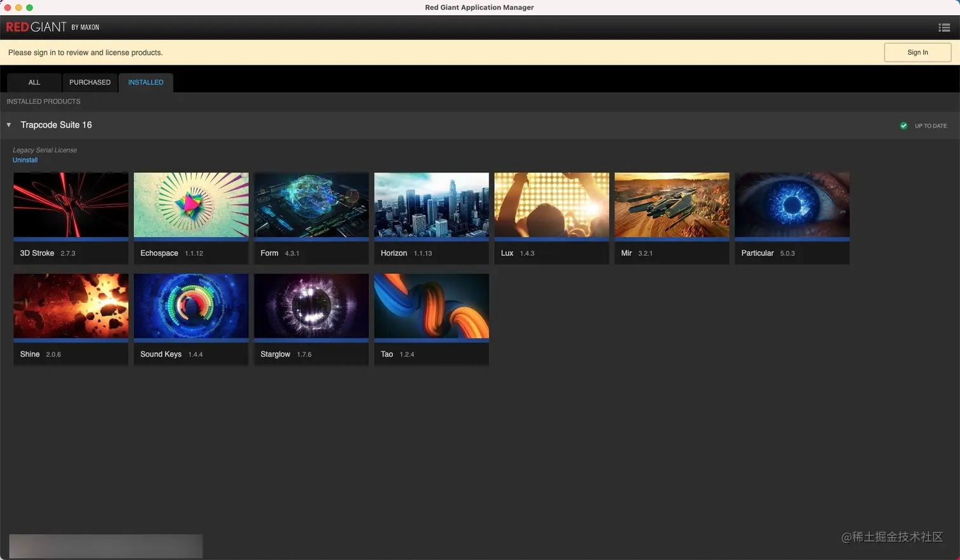Click the Shine version 2.0.6
Screen dimensions: 960x560
53,354
